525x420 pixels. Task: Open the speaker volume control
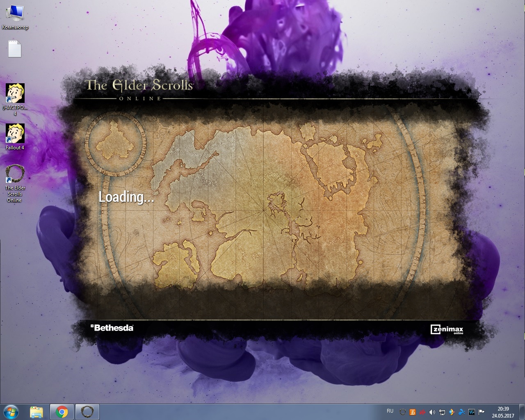click(x=432, y=412)
